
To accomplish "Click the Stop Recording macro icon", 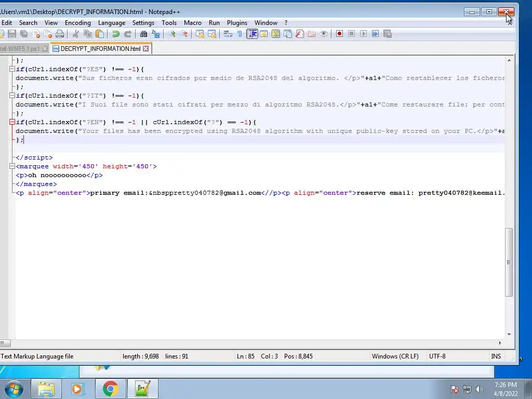I will 351,34.
